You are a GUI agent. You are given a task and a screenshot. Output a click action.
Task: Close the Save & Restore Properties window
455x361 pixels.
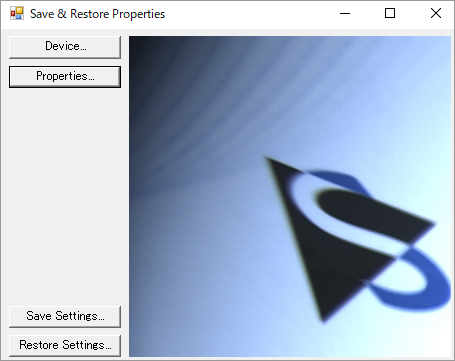[435, 14]
